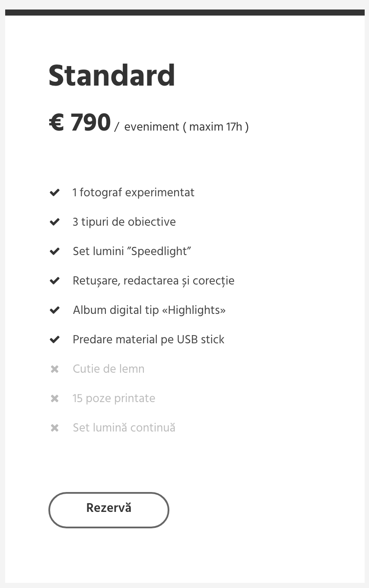Click the greyed Cutie de lemn text
Viewport: 369px width, 588px height.
point(108,369)
